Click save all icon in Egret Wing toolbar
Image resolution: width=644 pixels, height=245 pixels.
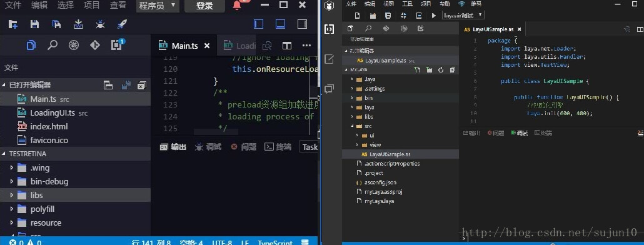[57, 24]
